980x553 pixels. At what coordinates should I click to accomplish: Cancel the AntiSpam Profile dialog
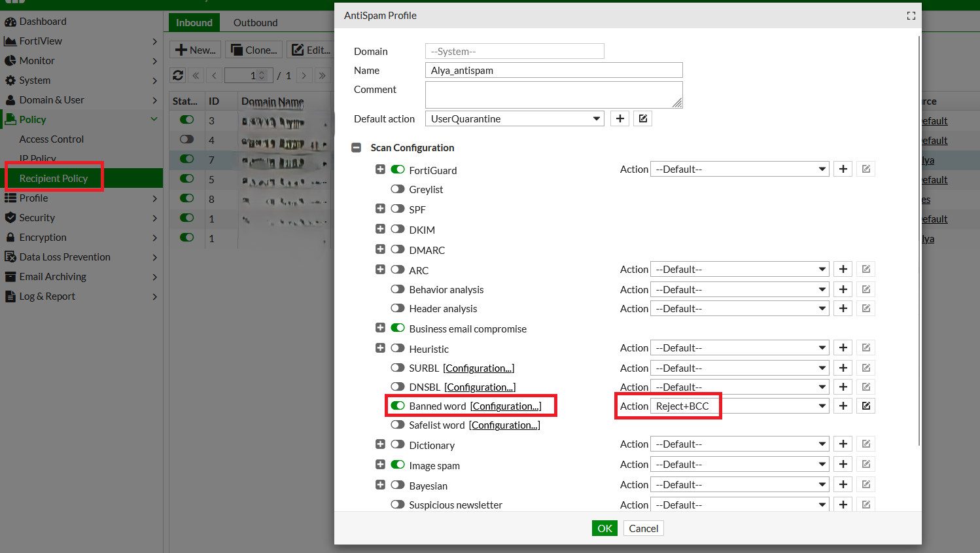(x=643, y=528)
